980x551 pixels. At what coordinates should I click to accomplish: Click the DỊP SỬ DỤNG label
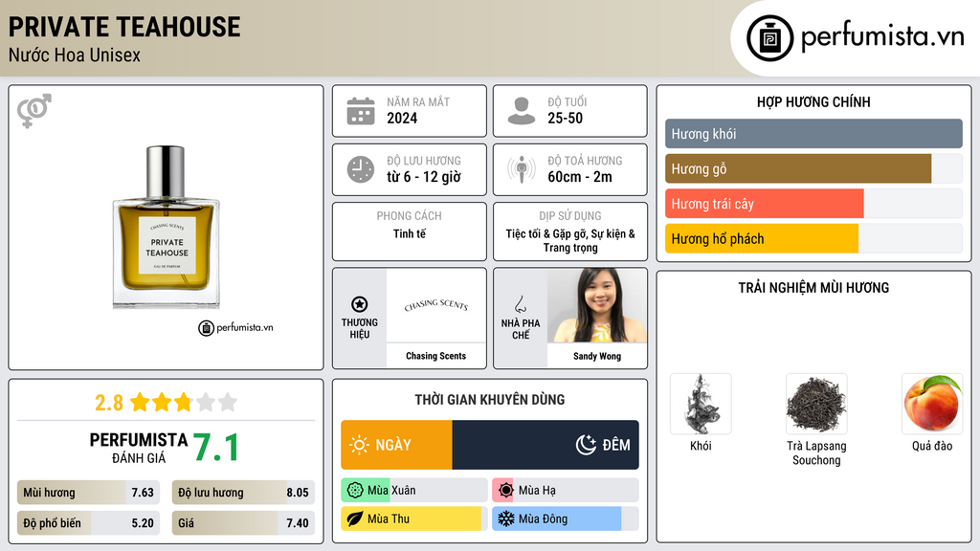570,215
